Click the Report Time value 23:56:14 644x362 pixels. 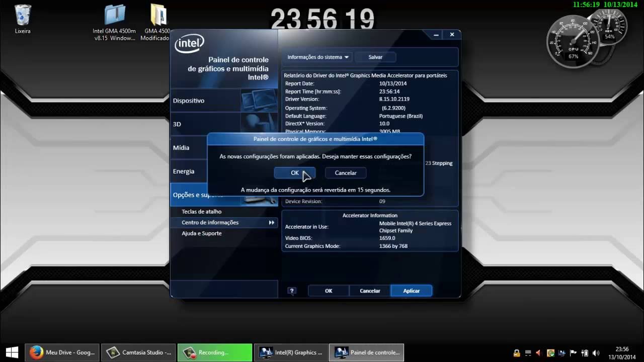(389, 92)
